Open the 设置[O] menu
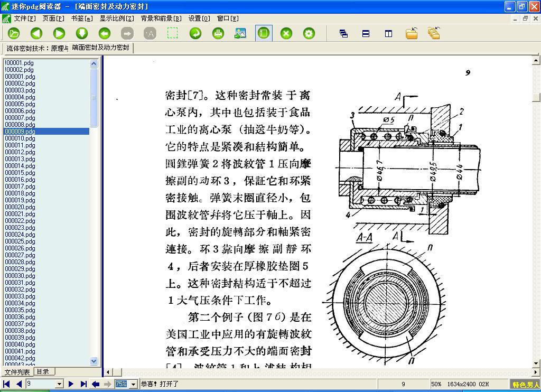541x392 pixels. coord(199,18)
